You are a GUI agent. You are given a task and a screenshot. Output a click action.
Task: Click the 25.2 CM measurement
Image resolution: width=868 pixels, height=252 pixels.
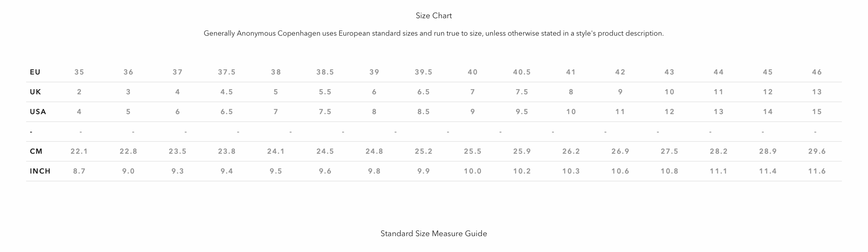(x=423, y=151)
